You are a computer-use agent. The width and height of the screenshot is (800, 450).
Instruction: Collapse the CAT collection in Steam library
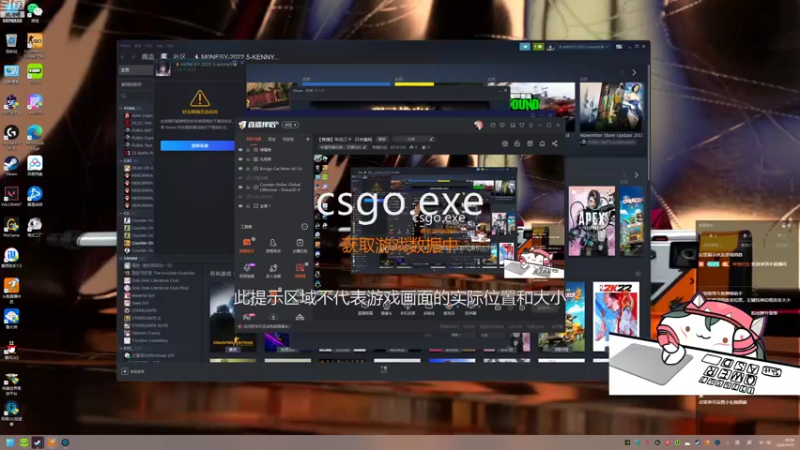121,161
